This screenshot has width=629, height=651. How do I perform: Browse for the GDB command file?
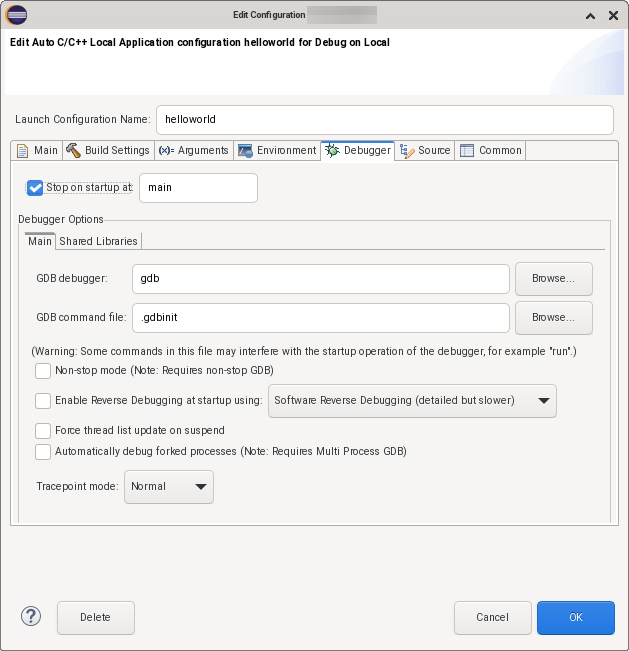tap(553, 318)
